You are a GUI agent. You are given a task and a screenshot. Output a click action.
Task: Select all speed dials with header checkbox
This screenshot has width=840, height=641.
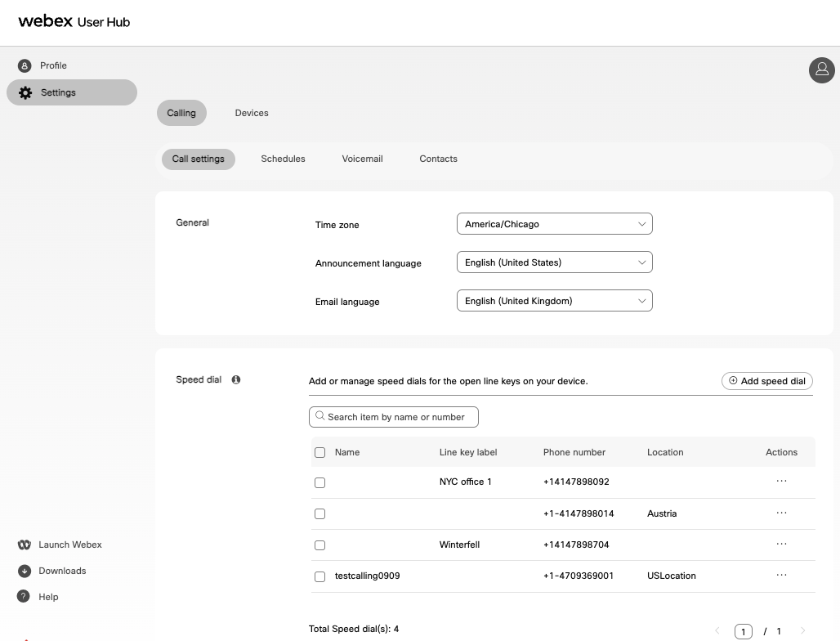[319, 452]
